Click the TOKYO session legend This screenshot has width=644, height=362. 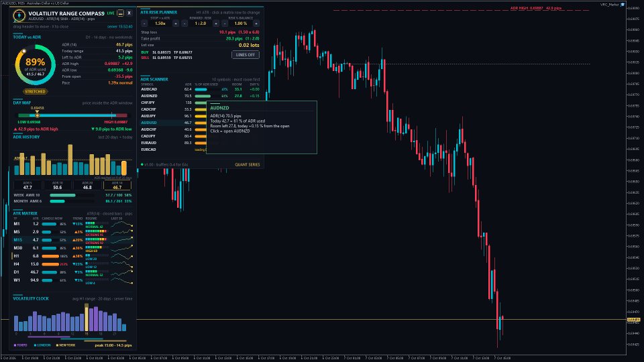[x=21, y=345]
